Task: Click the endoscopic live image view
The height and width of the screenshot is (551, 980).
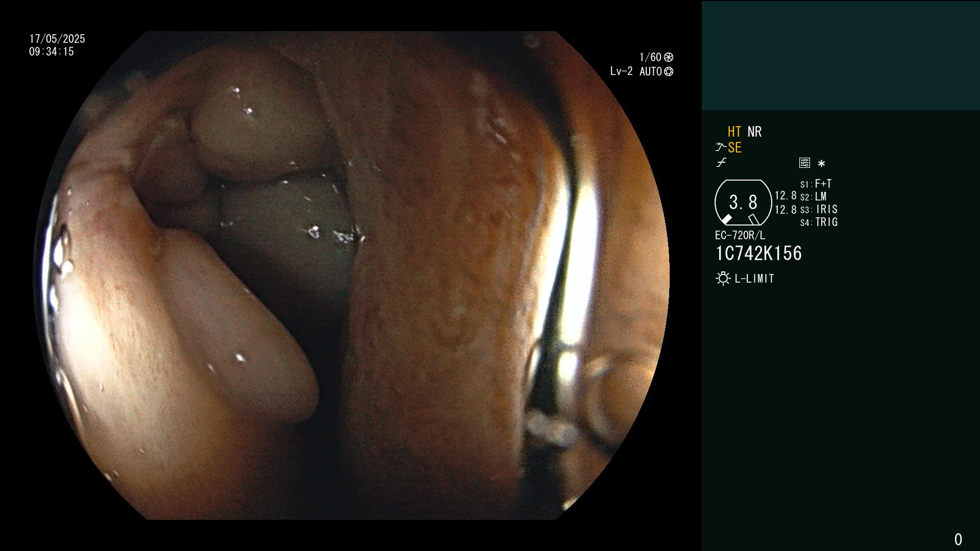Action: point(351,275)
